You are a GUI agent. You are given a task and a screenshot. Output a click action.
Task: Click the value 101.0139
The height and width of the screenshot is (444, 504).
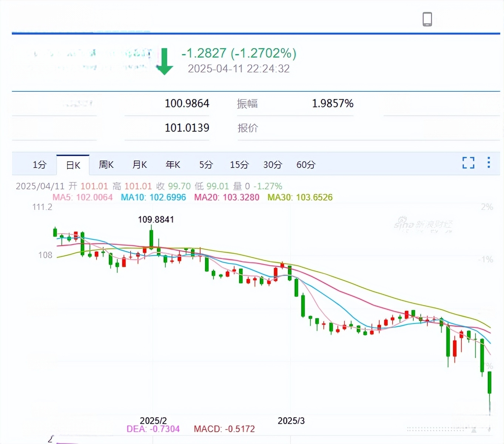[x=187, y=128]
